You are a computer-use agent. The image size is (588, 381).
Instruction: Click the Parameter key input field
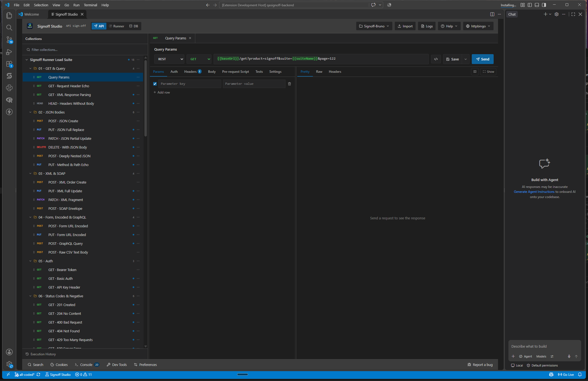pos(190,84)
